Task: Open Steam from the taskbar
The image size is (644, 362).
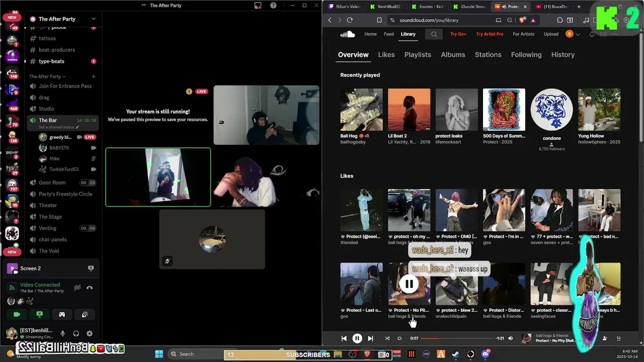Action: [456, 354]
